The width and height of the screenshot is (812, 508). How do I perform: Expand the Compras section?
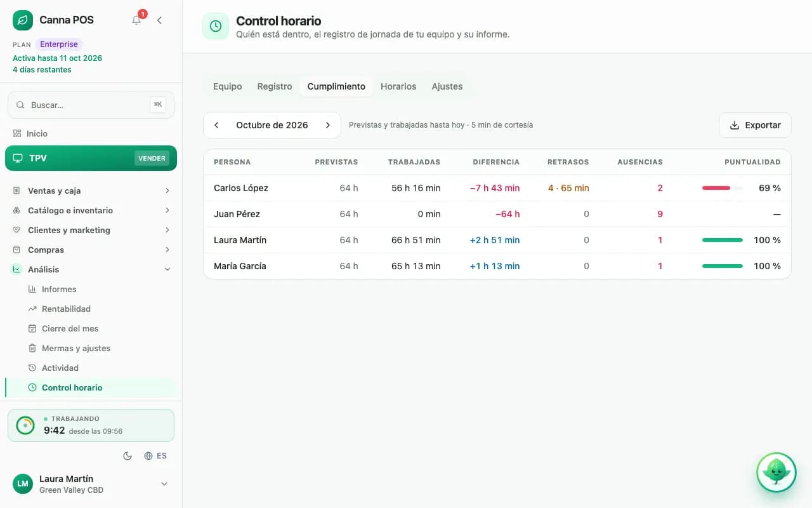click(91, 250)
